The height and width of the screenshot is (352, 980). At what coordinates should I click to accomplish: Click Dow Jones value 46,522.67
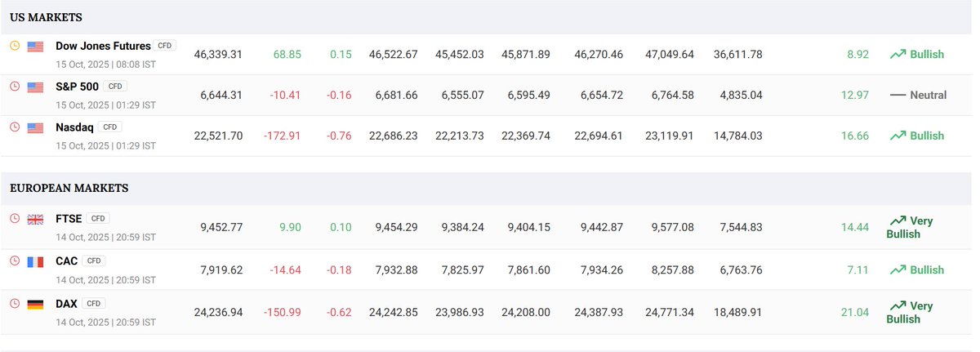coord(394,54)
